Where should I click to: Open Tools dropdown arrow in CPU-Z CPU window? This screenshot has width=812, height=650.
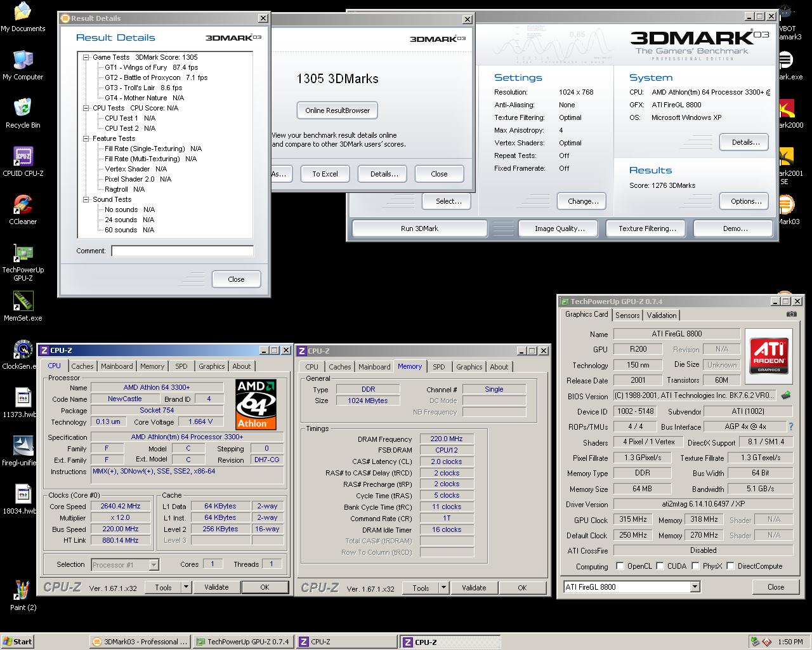click(x=186, y=588)
